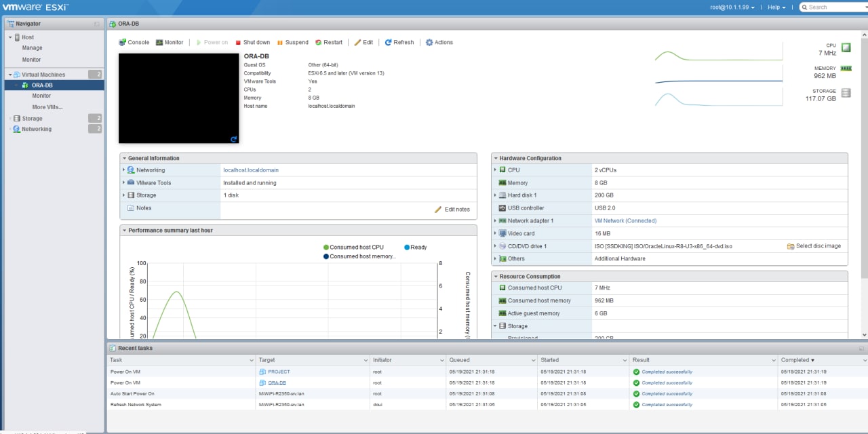Open the Actions gear menu
This screenshot has height=434, width=868.
coord(439,42)
